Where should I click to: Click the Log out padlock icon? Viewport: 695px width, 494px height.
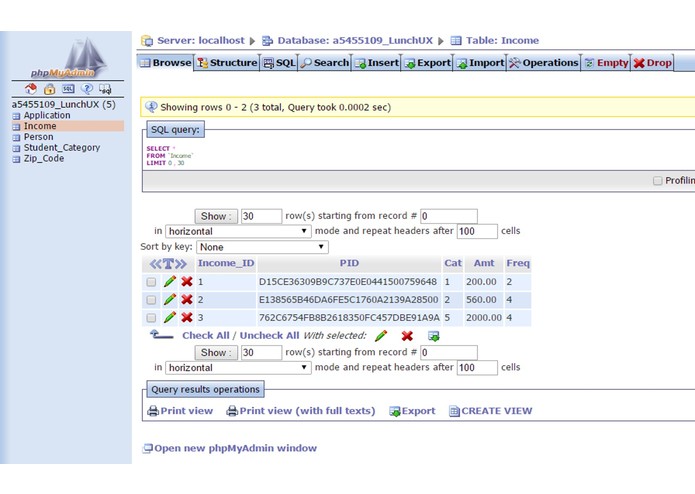tap(49, 89)
